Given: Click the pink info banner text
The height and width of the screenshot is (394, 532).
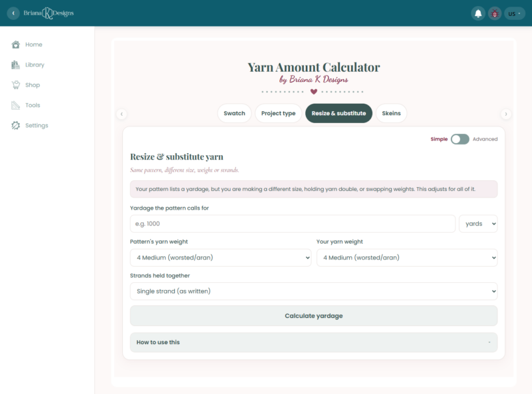Looking at the screenshot, I should point(305,189).
